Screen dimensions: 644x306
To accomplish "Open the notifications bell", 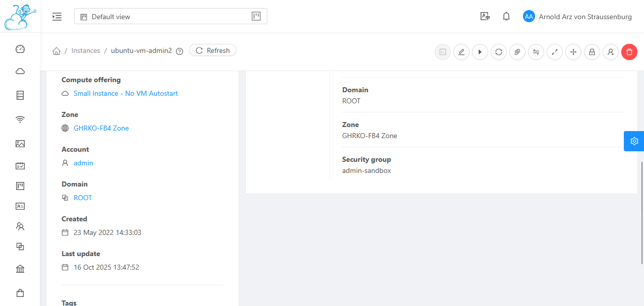I will (x=506, y=16).
